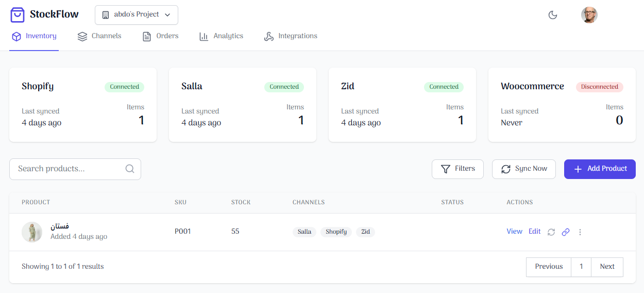Click the P001 SKU cell
Screen dimensions: 644x293
pos(183,232)
